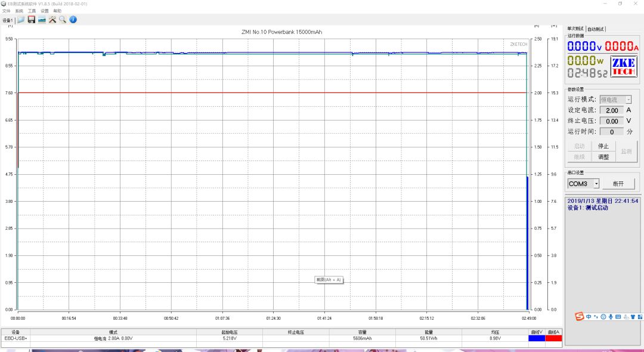Click the 终止电压 column header in table
This screenshot has width=644, height=352.
pyautogui.click(x=296, y=332)
